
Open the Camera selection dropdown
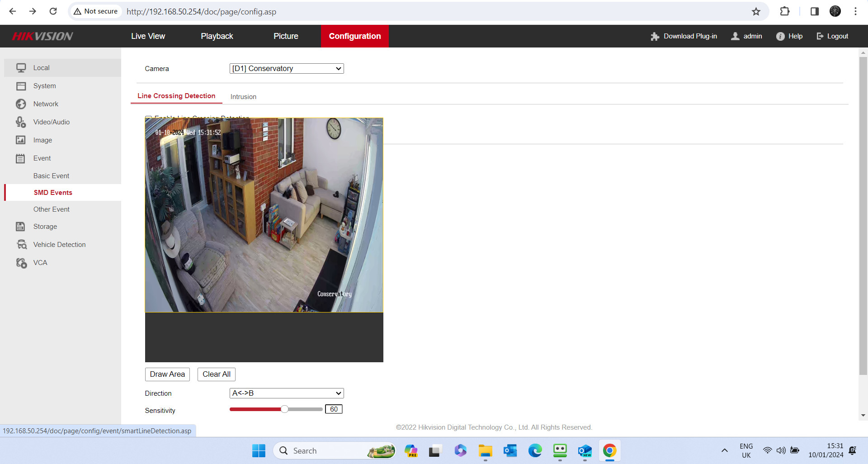coord(286,68)
